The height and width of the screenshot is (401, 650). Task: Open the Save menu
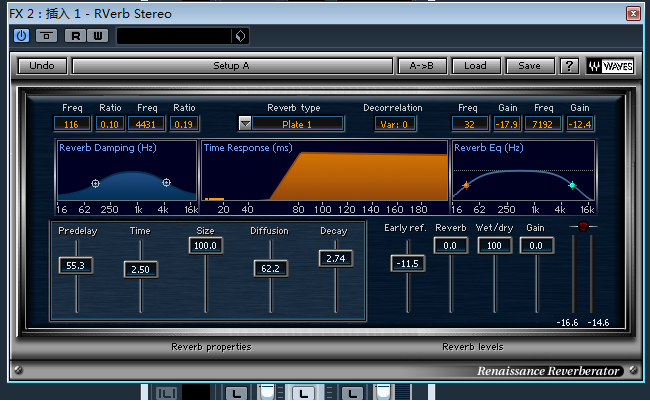pyautogui.click(x=530, y=66)
